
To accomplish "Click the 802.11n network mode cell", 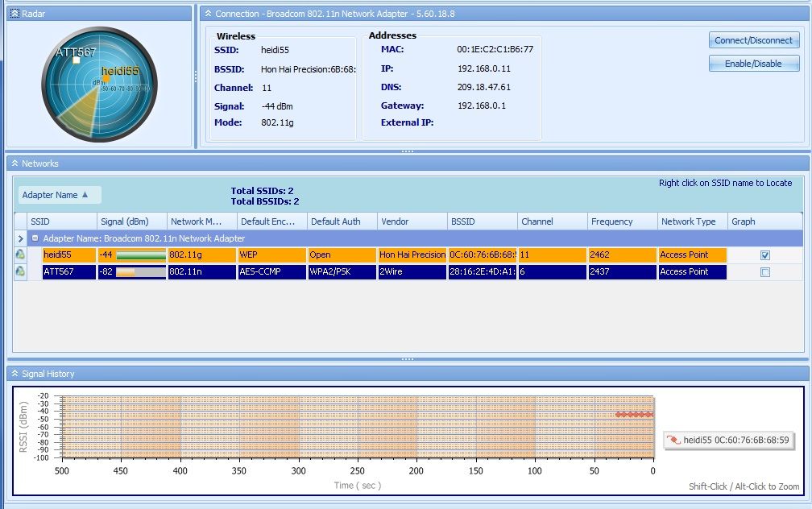I will click(202, 272).
